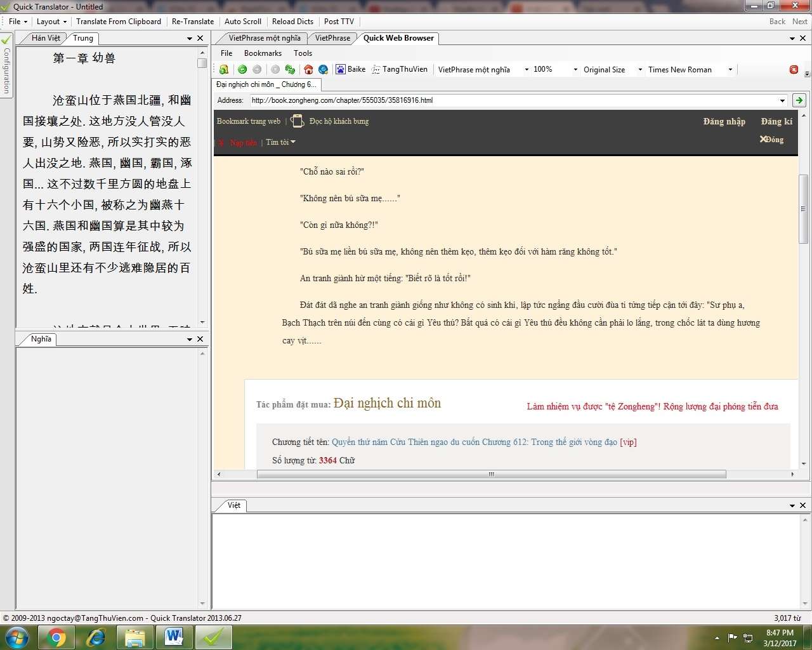Click the green Go arrow beside address

tap(799, 100)
